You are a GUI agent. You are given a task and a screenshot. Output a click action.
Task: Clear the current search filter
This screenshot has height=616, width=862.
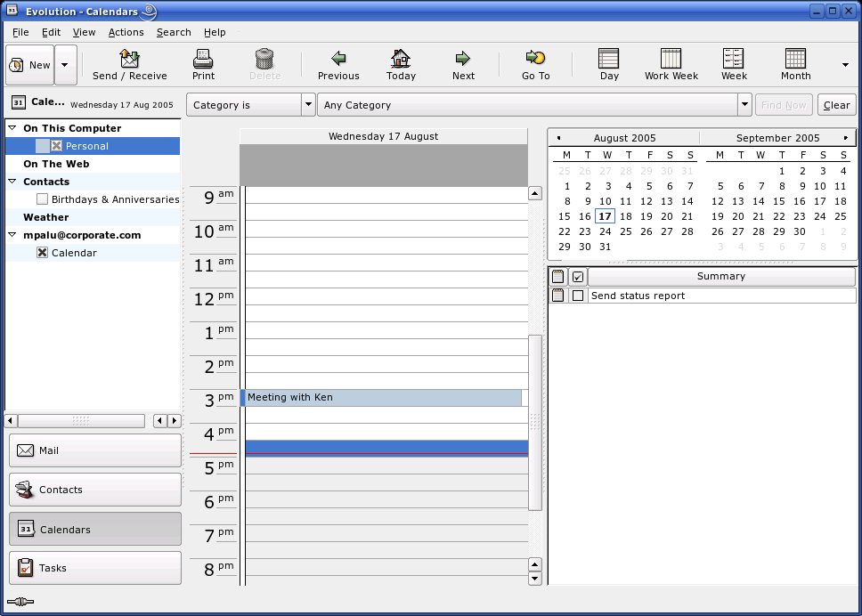[836, 104]
